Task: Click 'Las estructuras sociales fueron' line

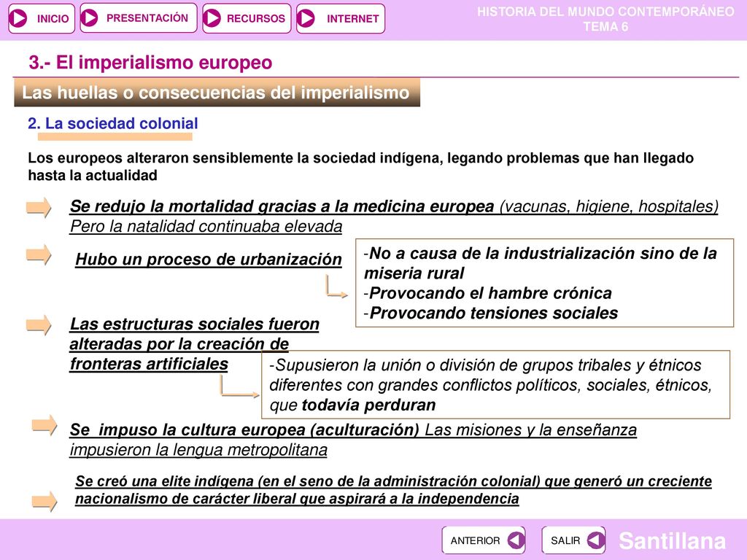Action: (x=194, y=324)
